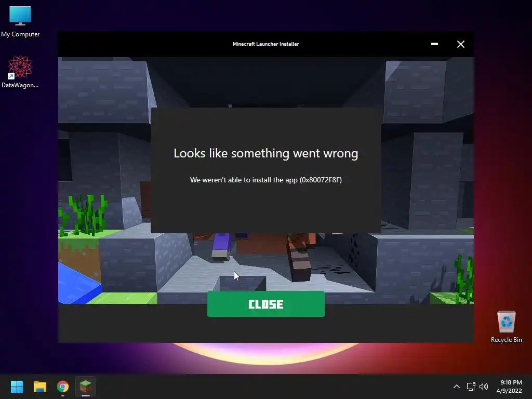Image resolution: width=532 pixels, height=399 pixels.
Task: Click the green CLOSE button
Action: [265, 304]
